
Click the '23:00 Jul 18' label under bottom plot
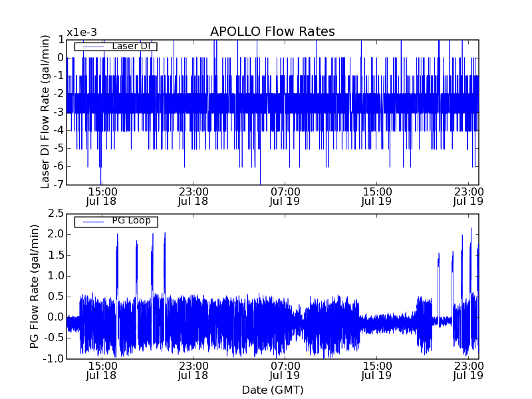tap(194, 371)
